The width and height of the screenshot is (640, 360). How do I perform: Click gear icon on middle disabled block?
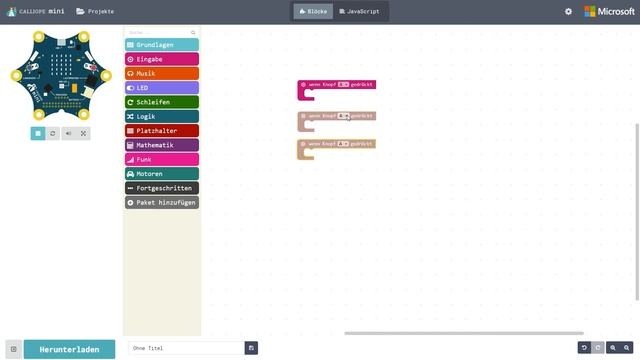click(303, 116)
